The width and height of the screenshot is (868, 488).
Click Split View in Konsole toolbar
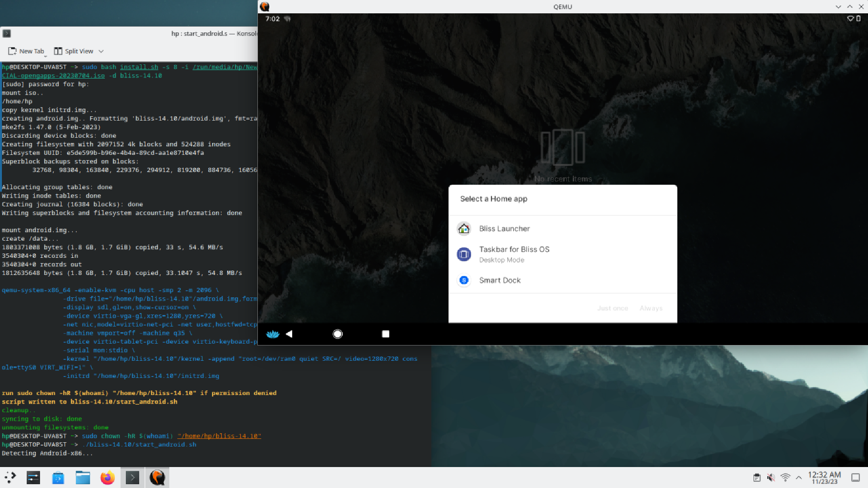point(74,51)
